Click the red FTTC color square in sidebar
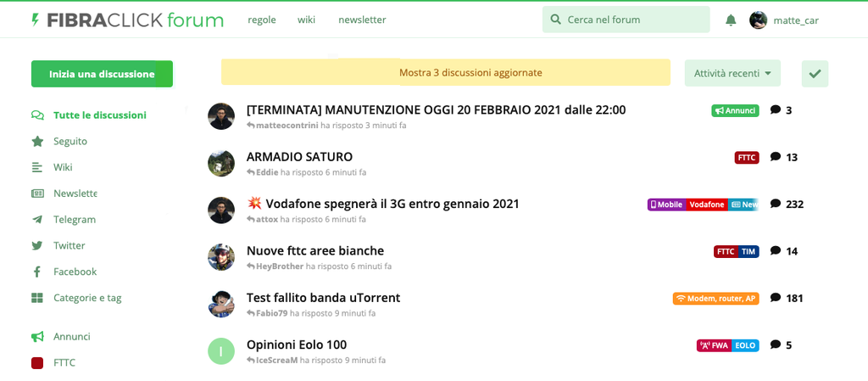The image size is (868, 381). (x=37, y=363)
